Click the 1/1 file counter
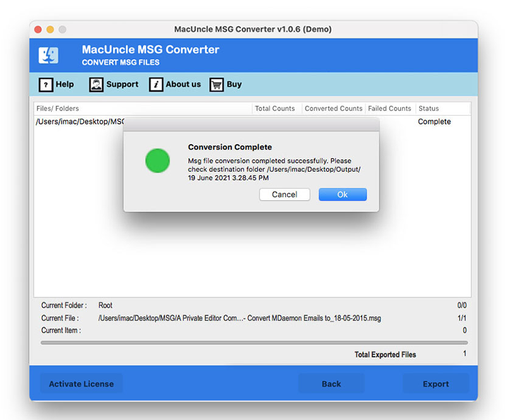The height and width of the screenshot is (420, 505). 462,318
